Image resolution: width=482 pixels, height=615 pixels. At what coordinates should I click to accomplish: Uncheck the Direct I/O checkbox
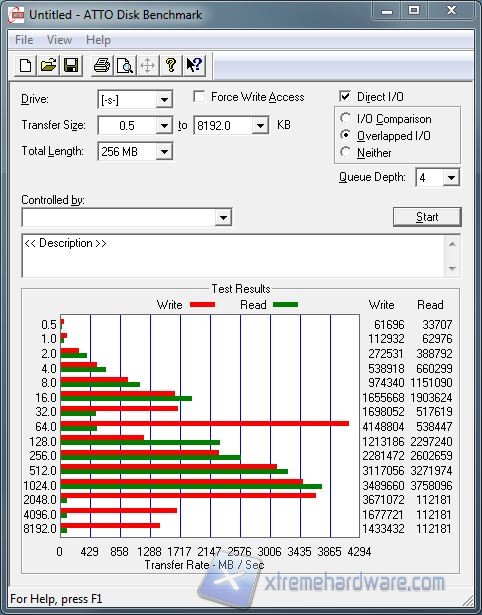345,96
